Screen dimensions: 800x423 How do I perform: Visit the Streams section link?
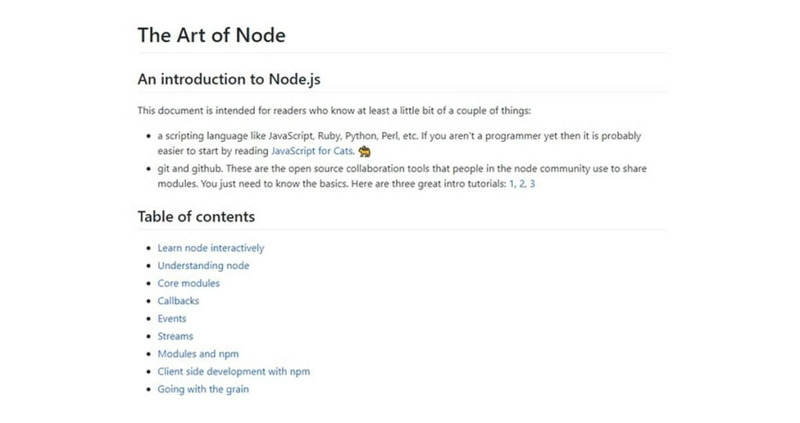click(x=175, y=336)
